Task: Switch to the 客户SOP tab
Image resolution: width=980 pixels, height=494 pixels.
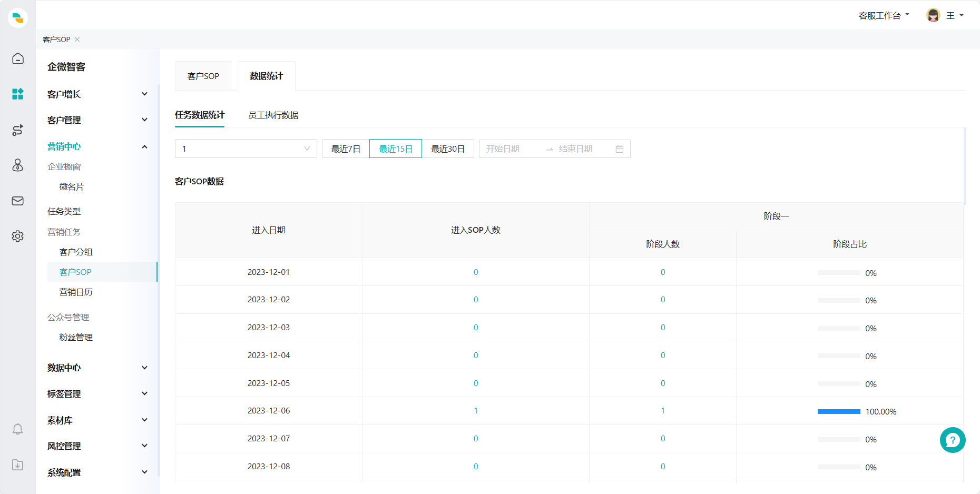Action: (x=203, y=76)
